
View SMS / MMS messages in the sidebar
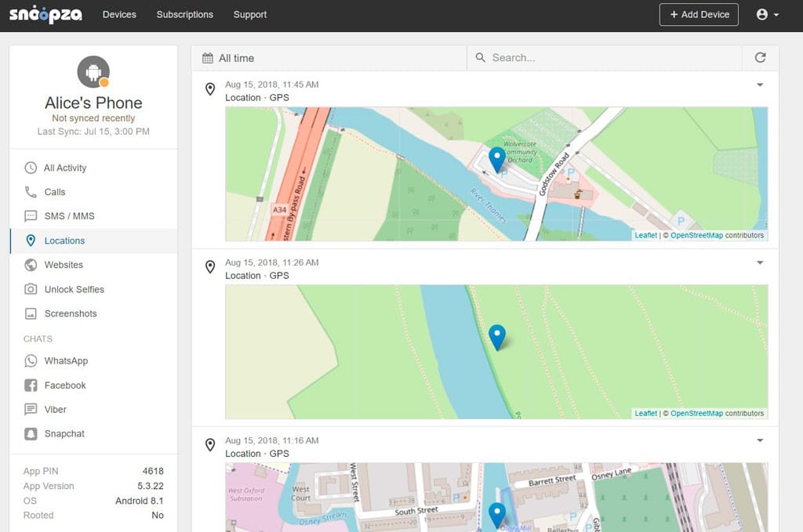pyautogui.click(x=69, y=216)
